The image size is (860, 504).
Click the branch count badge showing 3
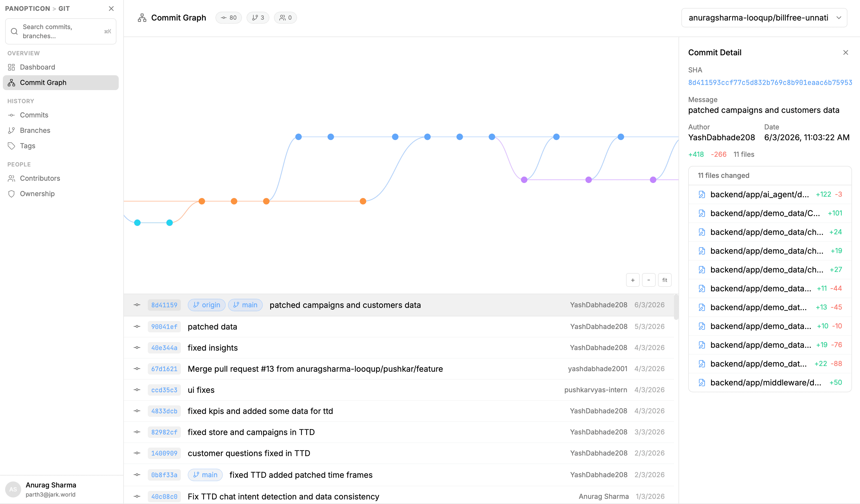258,17
